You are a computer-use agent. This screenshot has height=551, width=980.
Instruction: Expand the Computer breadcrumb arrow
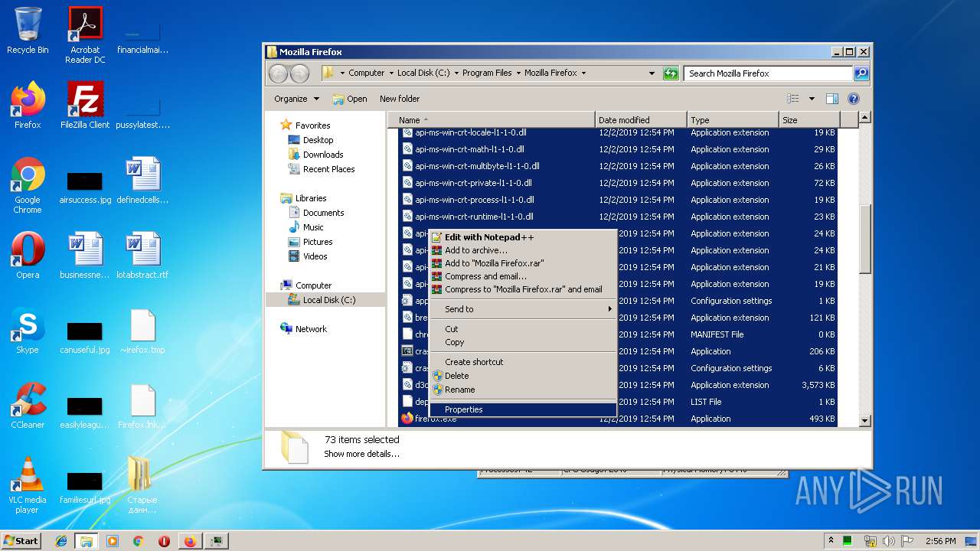point(391,73)
